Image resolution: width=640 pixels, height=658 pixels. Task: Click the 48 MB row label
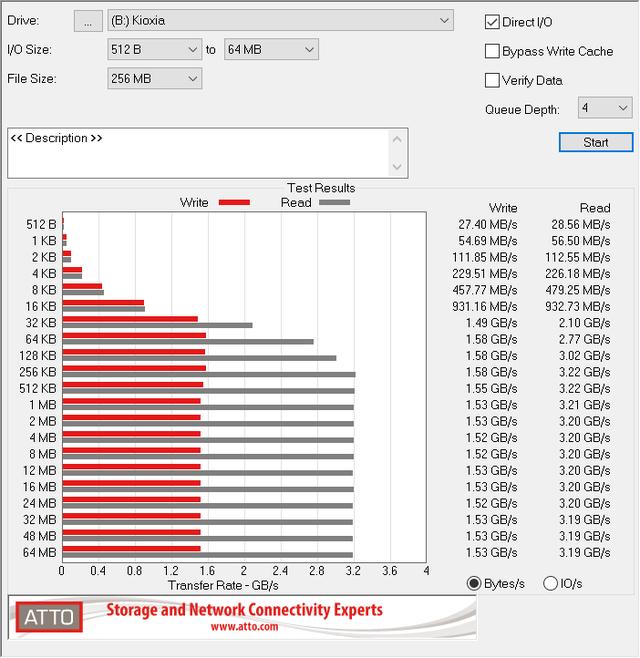tap(39, 536)
